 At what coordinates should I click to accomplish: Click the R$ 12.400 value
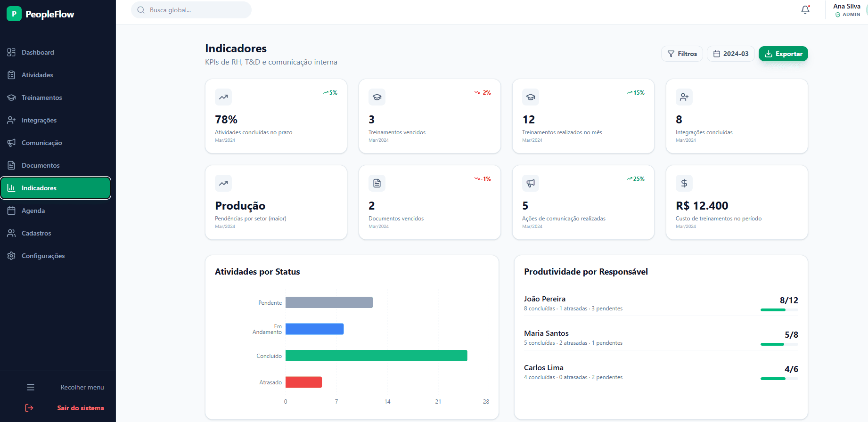pyautogui.click(x=702, y=206)
